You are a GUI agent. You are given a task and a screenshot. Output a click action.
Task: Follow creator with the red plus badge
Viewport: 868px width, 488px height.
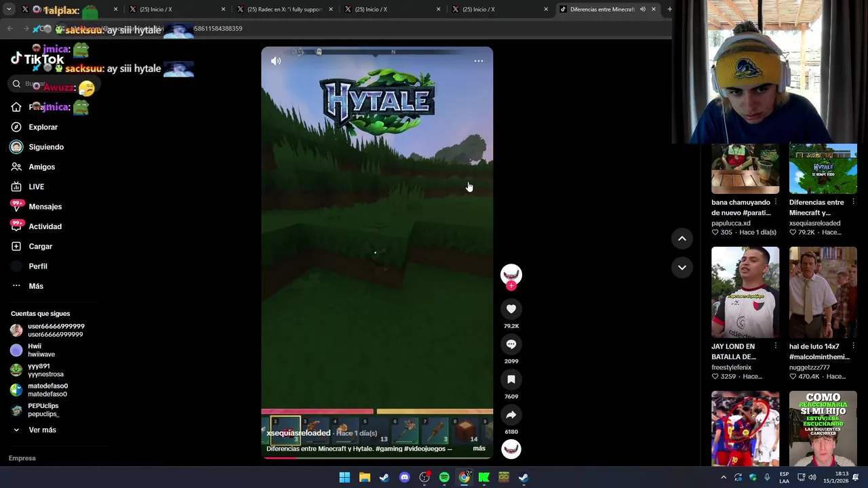point(511,285)
